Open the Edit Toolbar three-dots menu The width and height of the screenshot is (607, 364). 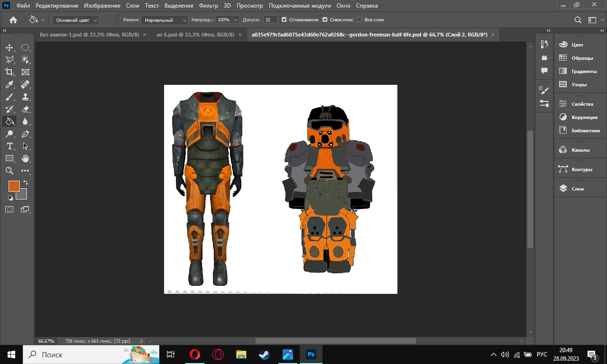(x=25, y=171)
